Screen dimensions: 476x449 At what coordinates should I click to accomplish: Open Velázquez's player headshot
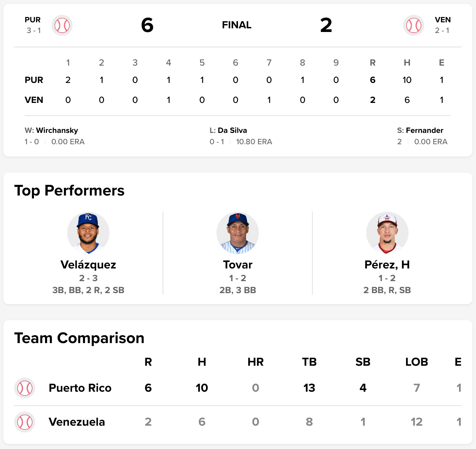[x=88, y=233]
